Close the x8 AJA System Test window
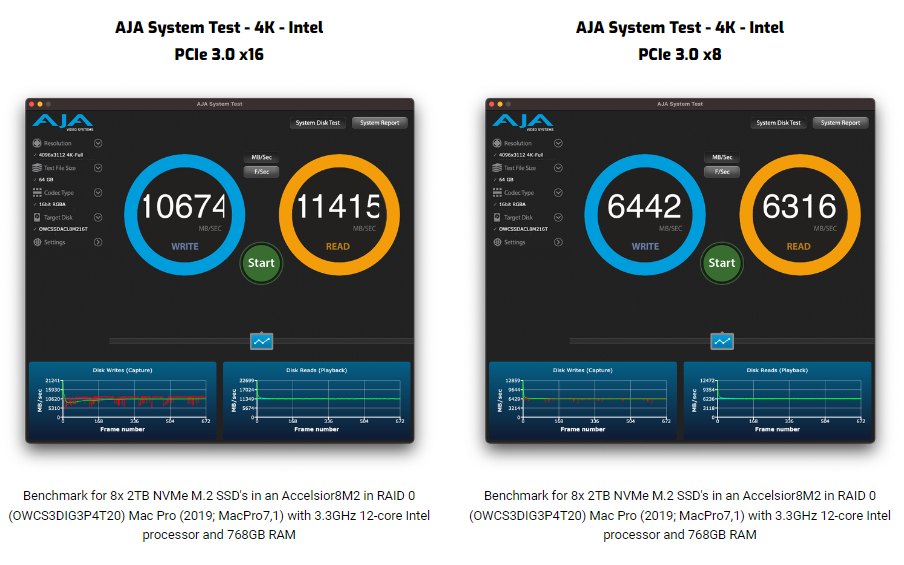This screenshot has width=904, height=565. pos(492,104)
